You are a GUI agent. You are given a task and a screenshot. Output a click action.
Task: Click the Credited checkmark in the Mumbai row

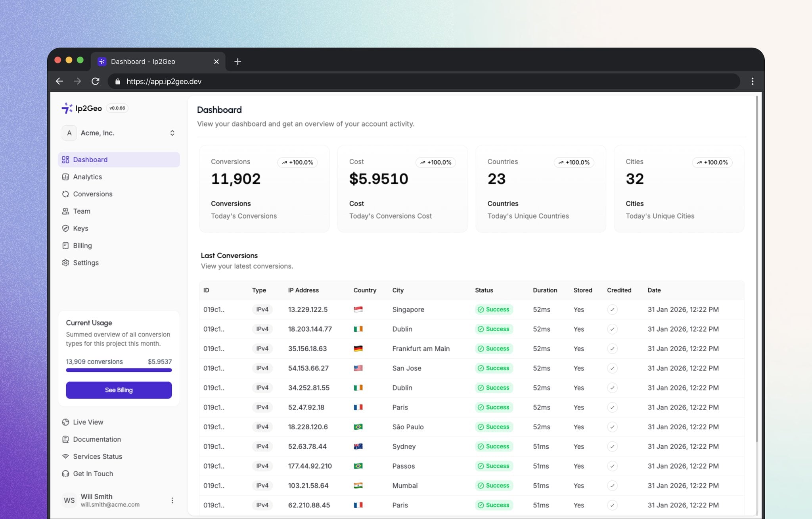612,486
